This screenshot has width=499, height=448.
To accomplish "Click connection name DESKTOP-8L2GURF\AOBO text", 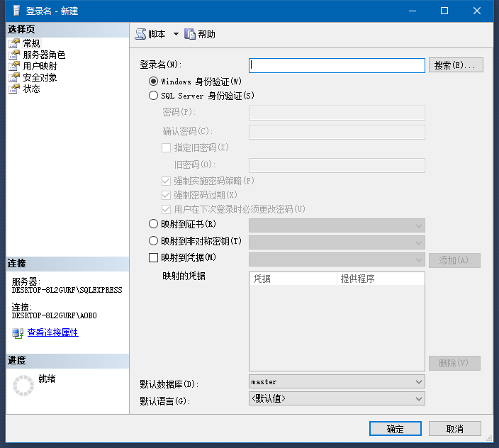I will point(54,315).
